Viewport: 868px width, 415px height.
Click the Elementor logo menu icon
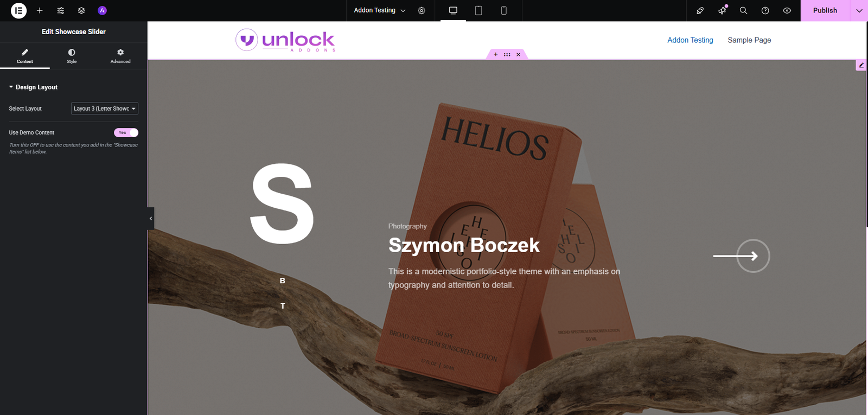18,10
